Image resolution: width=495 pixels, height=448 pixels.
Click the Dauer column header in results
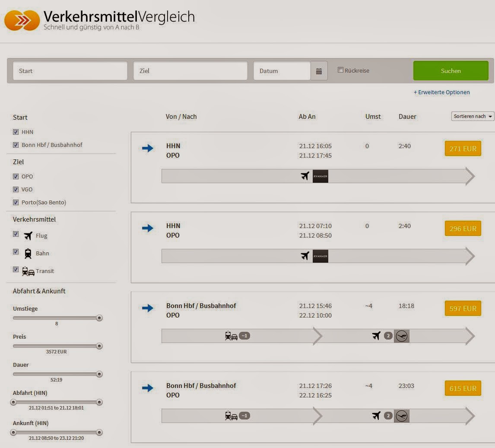(407, 117)
